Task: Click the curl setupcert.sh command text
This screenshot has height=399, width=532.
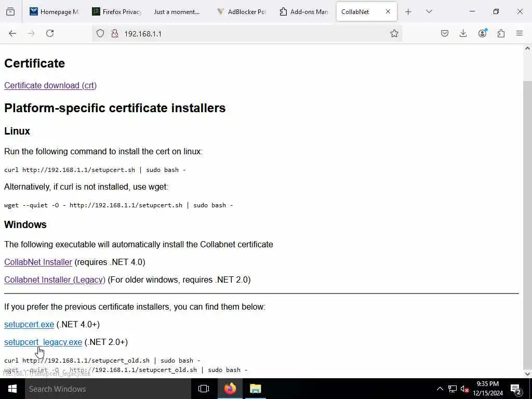Action: click(95, 170)
